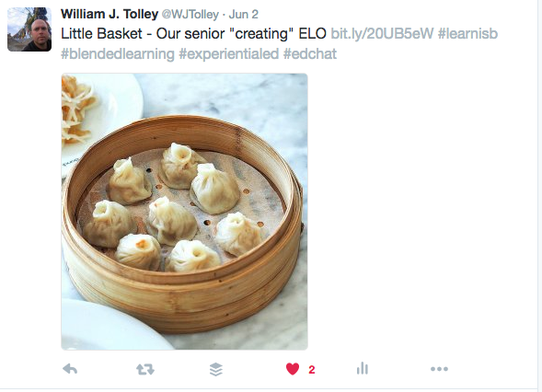This screenshot has height=392, width=542.
Task: View who liked via the count 2
Action: coord(312,370)
